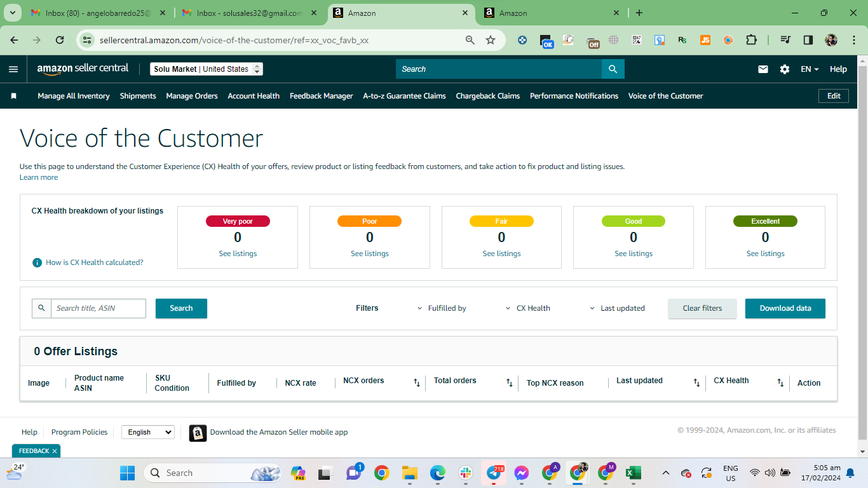Reload the page in Chrome
Image resolution: width=868 pixels, height=488 pixels.
click(60, 40)
